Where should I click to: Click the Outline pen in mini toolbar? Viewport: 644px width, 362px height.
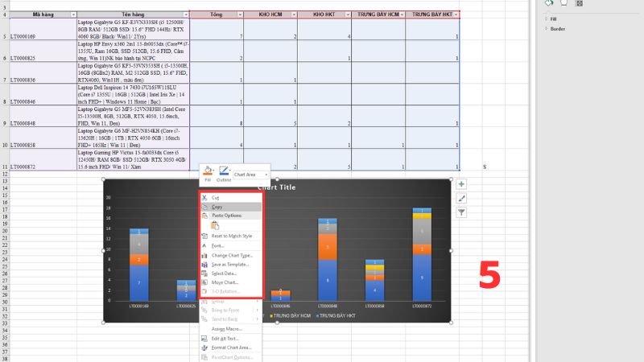click(x=224, y=171)
